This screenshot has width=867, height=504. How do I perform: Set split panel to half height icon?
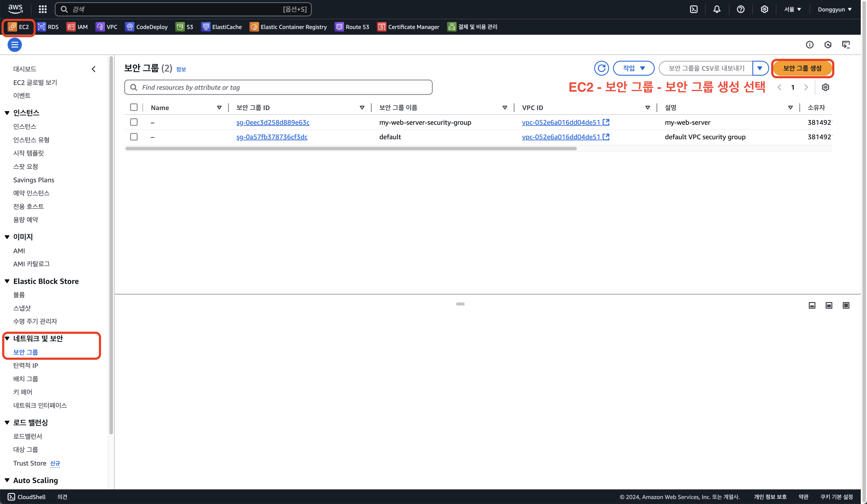point(829,305)
